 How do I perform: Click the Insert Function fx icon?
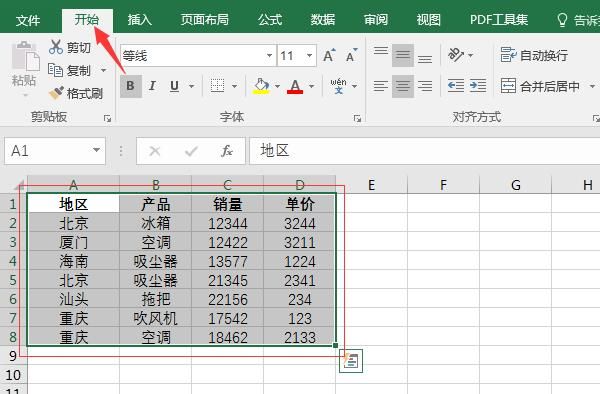(227, 151)
